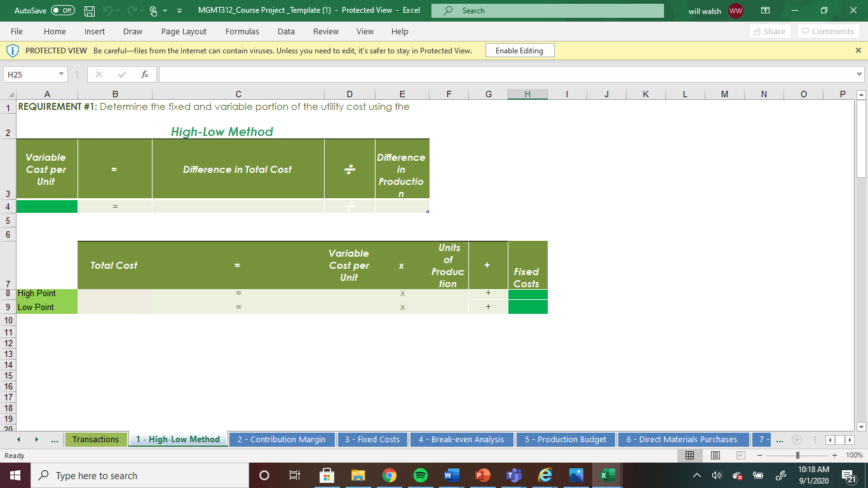Image resolution: width=868 pixels, height=488 pixels.
Task: Switch to 4 - Break-even Analysis sheet tab
Action: tap(461, 439)
